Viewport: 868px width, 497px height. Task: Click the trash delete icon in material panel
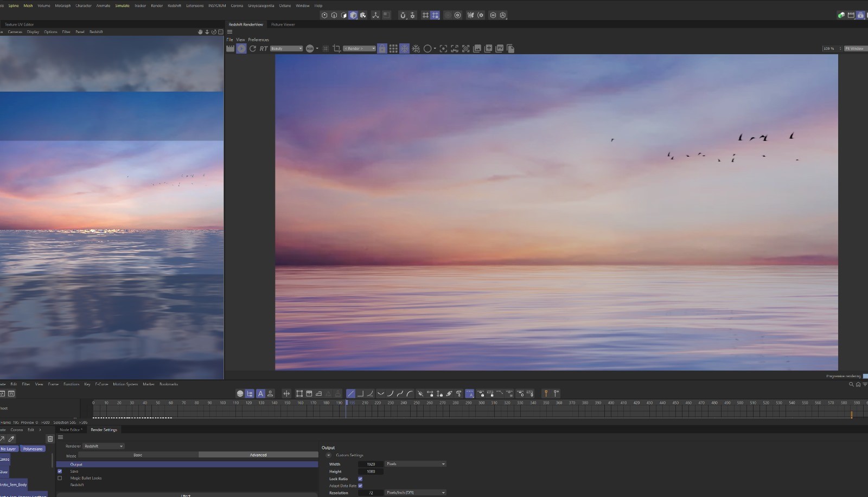click(x=50, y=438)
